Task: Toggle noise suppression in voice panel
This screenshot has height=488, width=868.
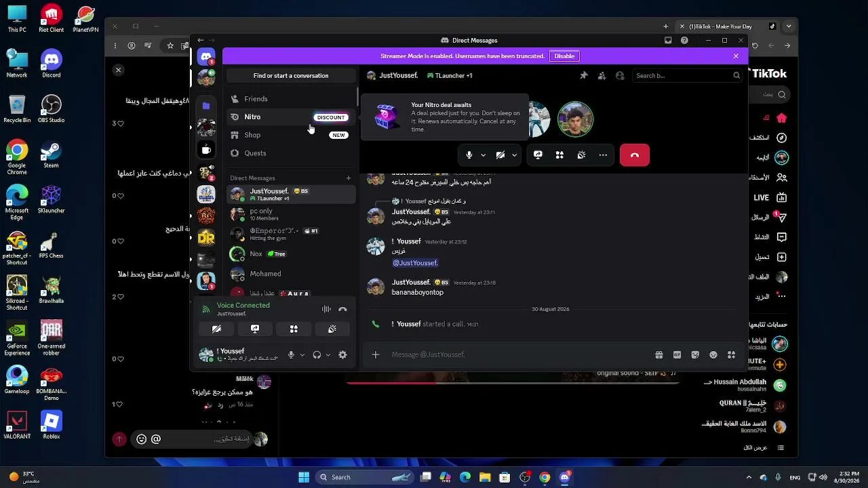Action: [x=326, y=309]
